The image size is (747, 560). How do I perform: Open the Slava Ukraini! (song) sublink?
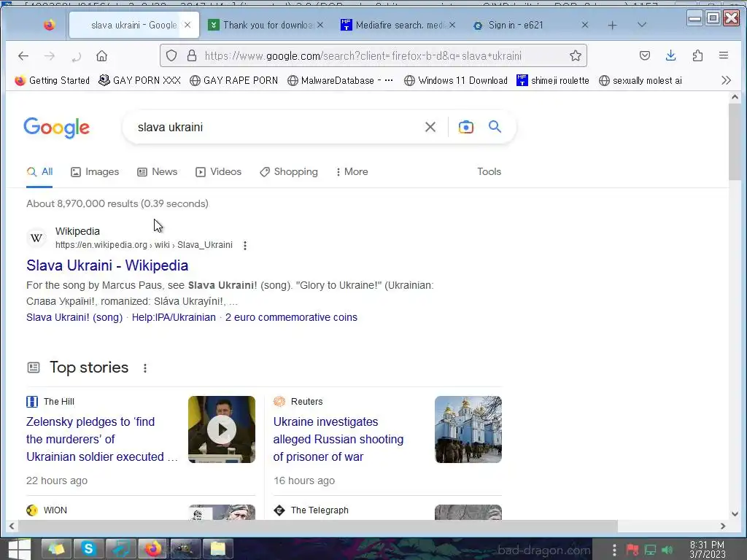(x=74, y=318)
